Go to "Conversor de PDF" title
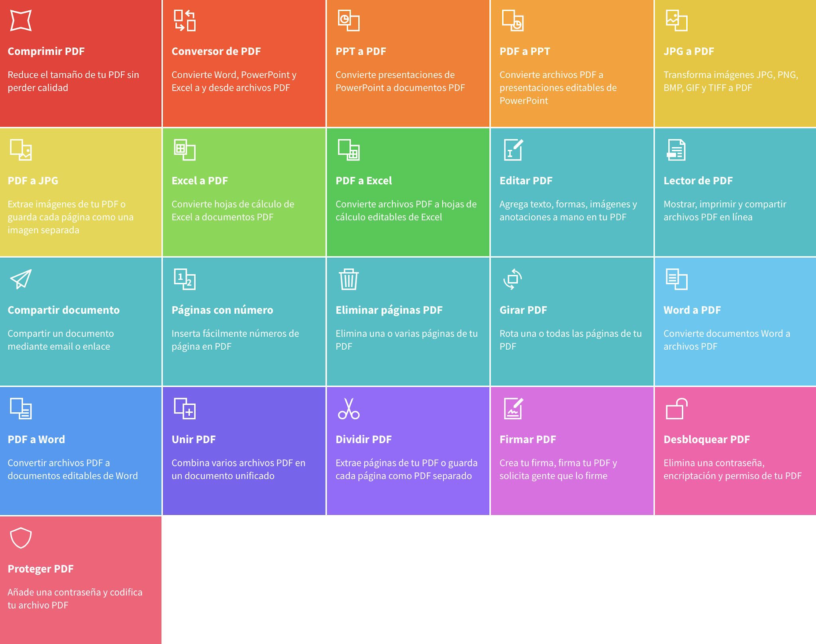The image size is (816, 644). [216, 51]
